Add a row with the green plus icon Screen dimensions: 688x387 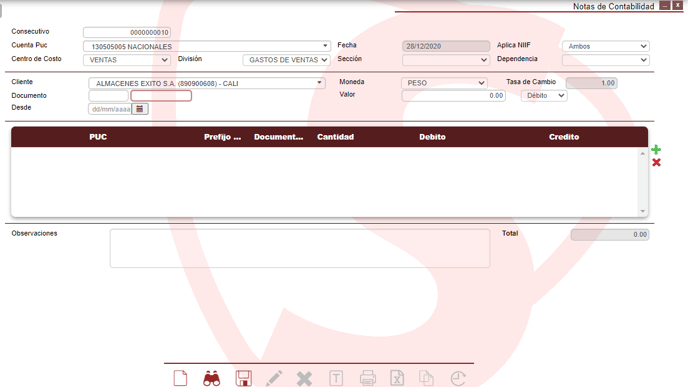[656, 150]
